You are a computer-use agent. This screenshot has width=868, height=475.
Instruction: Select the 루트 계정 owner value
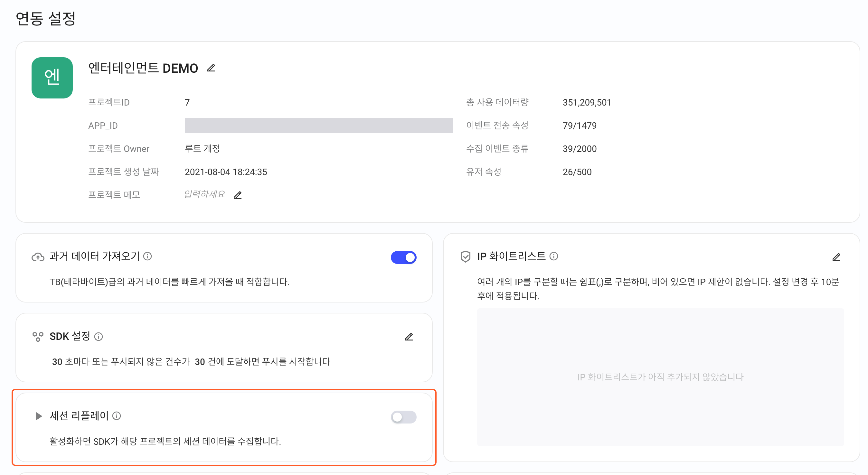pyautogui.click(x=202, y=149)
